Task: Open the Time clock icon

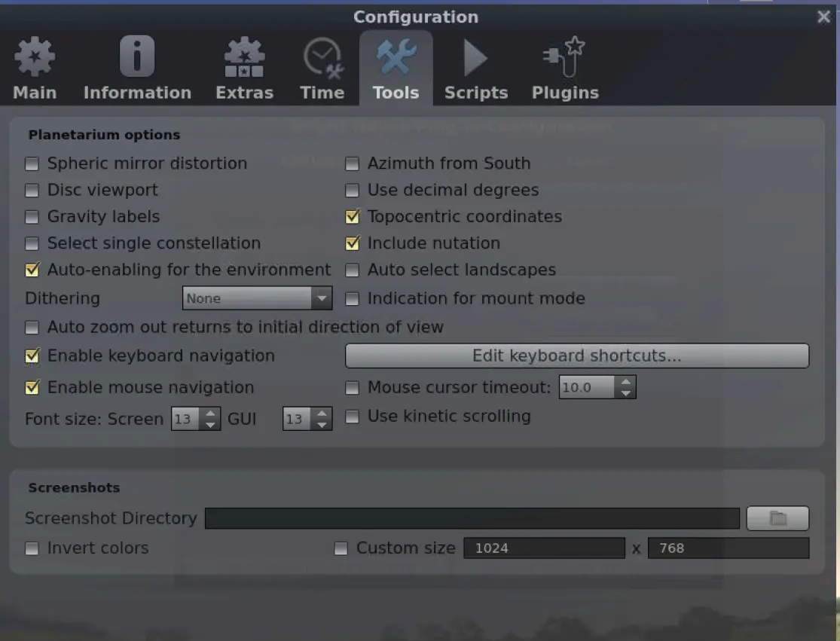Action: [x=322, y=59]
